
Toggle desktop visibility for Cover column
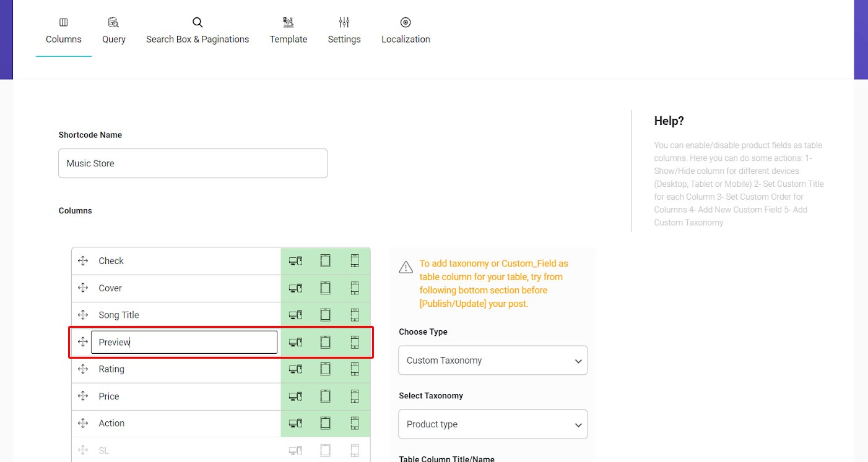tap(295, 288)
